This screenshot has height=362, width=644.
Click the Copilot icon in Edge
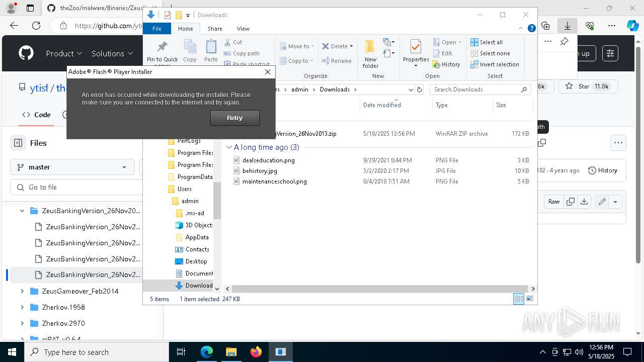tap(632, 25)
